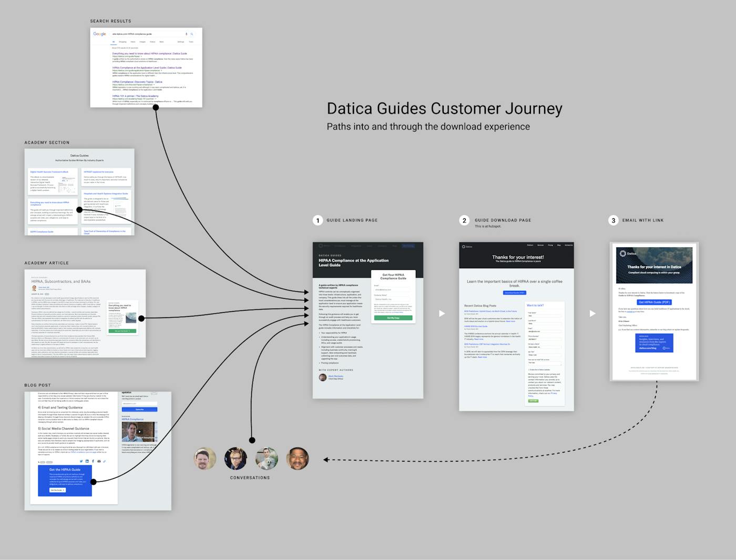Open the All tab in Google results
The width and height of the screenshot is (736, 560).
[114, 42]
